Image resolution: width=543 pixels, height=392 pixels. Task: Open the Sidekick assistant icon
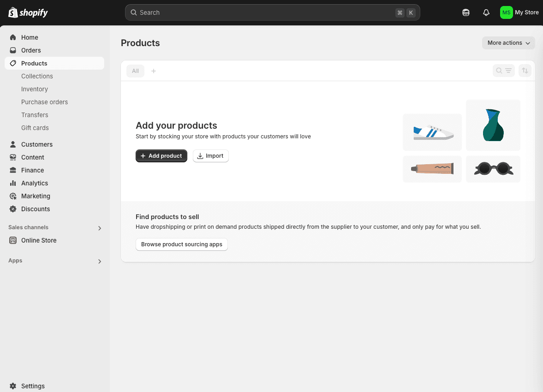click(x=466, y=12)
